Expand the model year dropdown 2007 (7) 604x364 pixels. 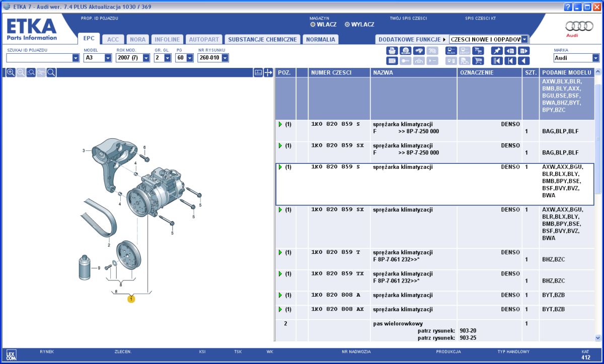coord(146,58)
